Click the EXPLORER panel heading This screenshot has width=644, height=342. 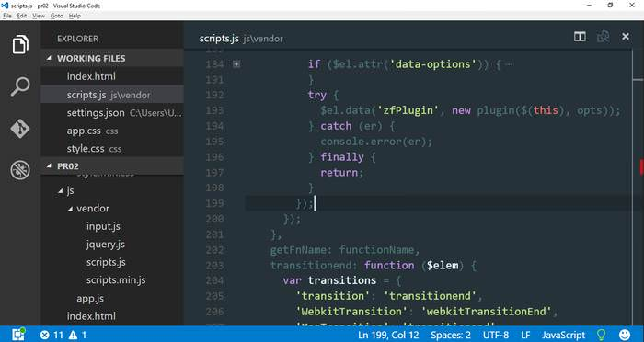pos(77,39)
